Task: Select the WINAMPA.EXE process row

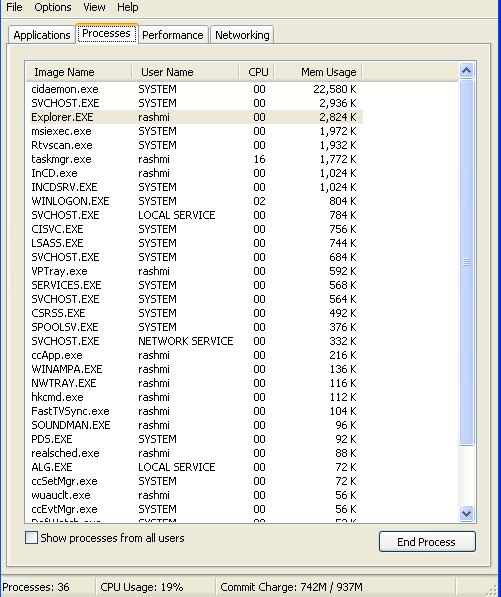Action: (x=196, y=369)
